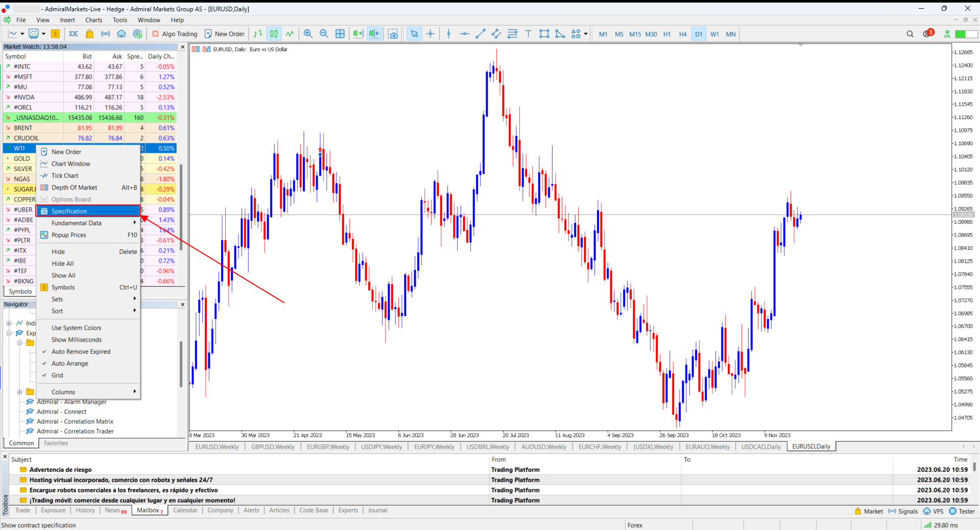Open the objects dropdown arrow in toolbar
This screenshot has height=530, width=980.
586,34
